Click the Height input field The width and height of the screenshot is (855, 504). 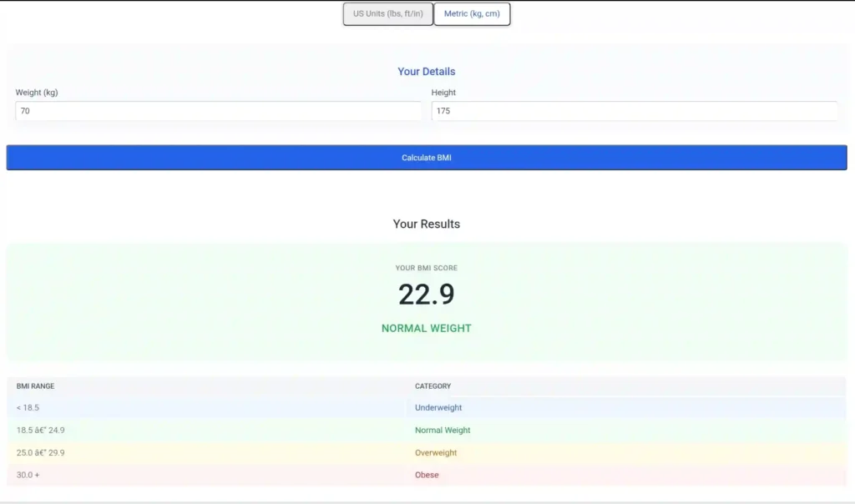635,110
